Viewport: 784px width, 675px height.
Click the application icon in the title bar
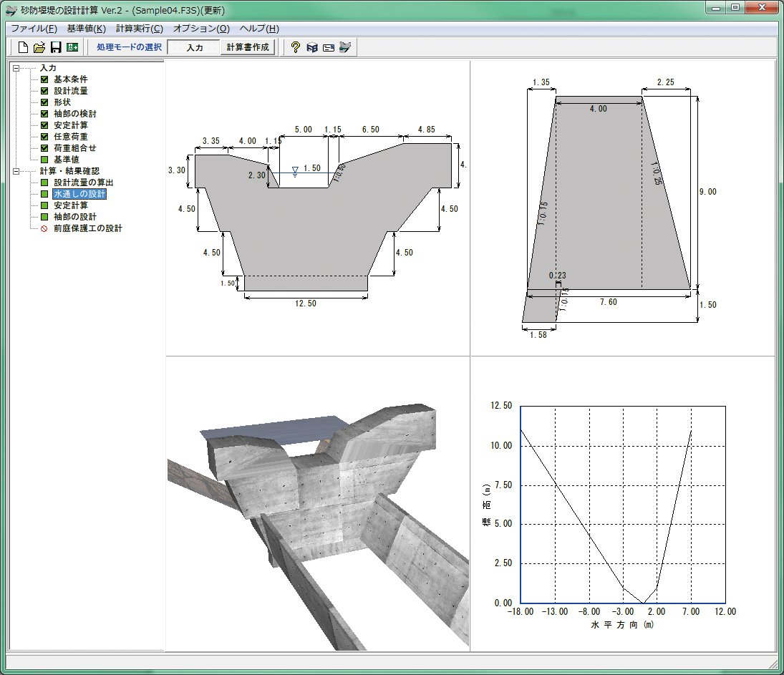point(11,10)
